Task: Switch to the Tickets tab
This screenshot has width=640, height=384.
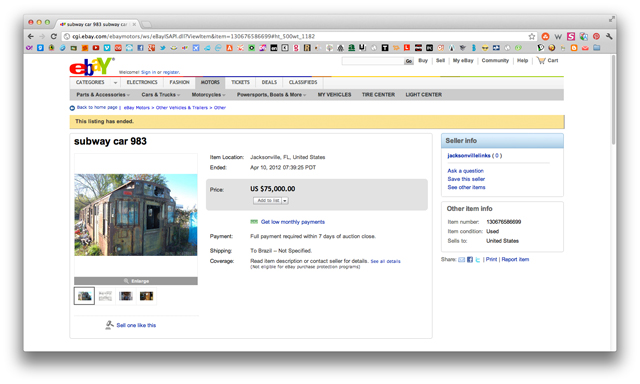Action: click(x=240, y=82)
